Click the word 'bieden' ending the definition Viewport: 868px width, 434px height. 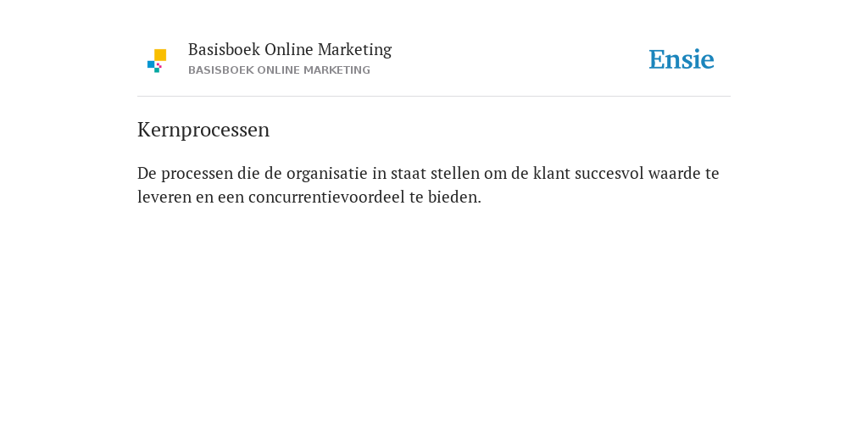click(454, 197)
